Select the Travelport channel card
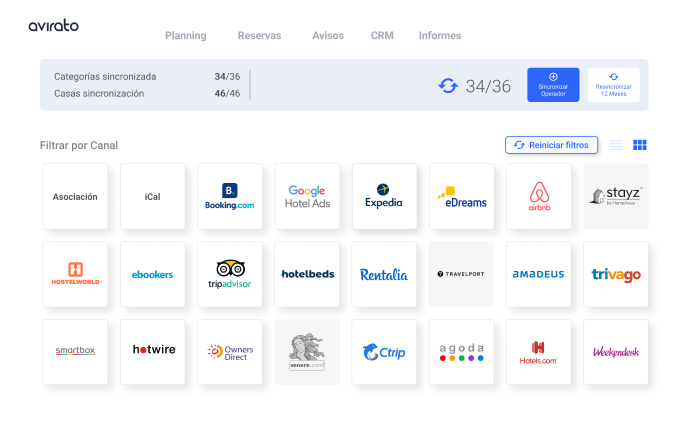700x441 pixels. (x=461, y=274)
